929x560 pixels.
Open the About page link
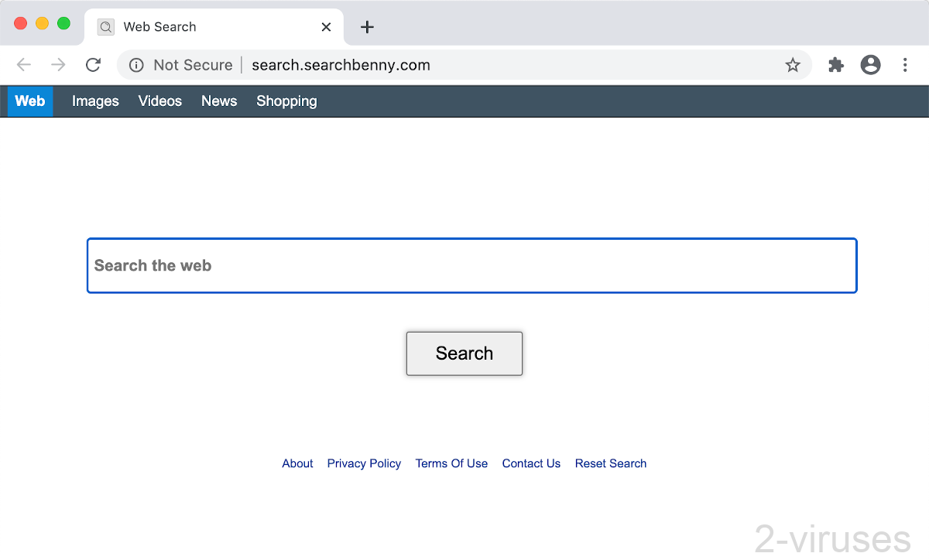tap(297, 463)
